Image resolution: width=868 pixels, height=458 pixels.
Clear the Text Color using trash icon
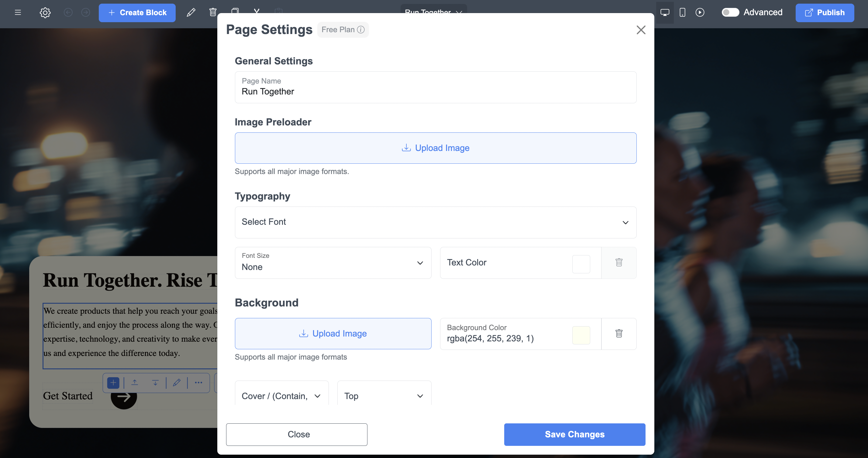[x=619, y=262]
